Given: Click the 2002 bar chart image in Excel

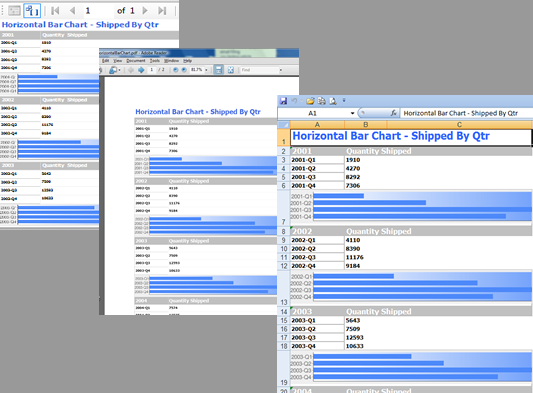Looking at the screenshot, I should pyautogui.click(x=411, y=287).
